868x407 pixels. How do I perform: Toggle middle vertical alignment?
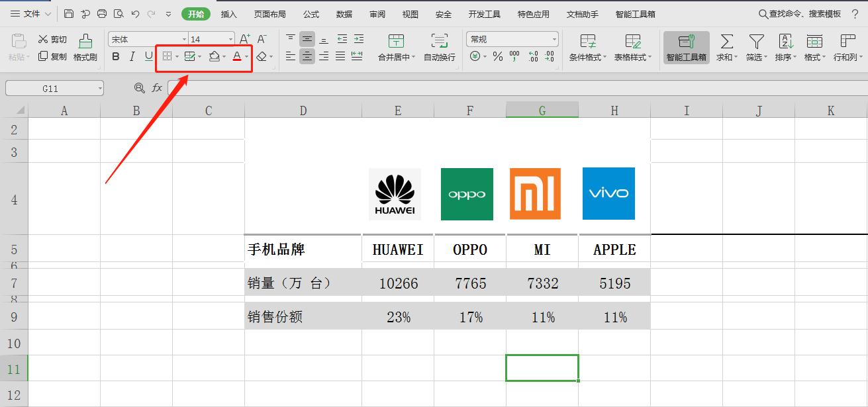tap(307, 40)
